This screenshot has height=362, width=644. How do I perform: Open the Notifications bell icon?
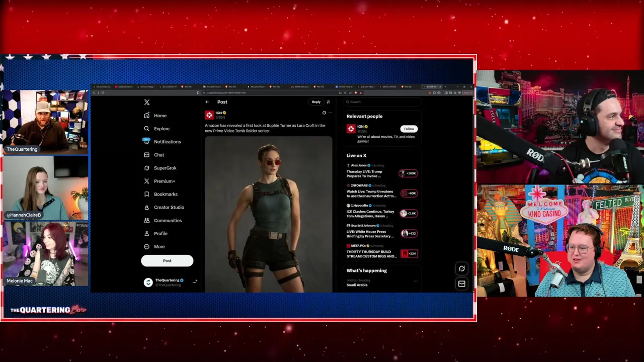point(146,141)
